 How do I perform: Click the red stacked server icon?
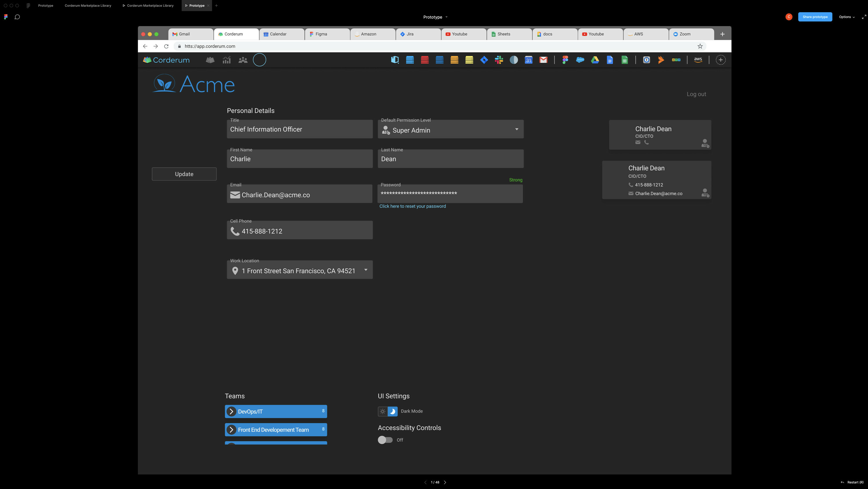425,60
